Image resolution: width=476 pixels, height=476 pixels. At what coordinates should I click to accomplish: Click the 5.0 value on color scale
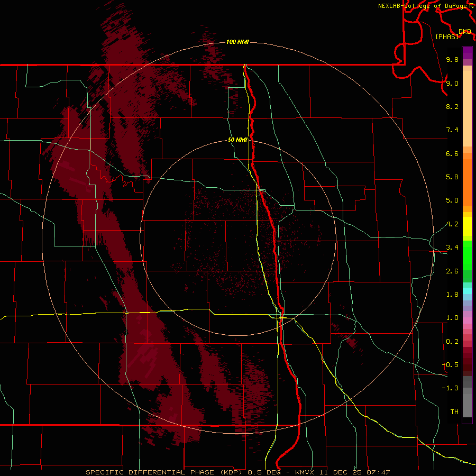[x=452, y=200]
